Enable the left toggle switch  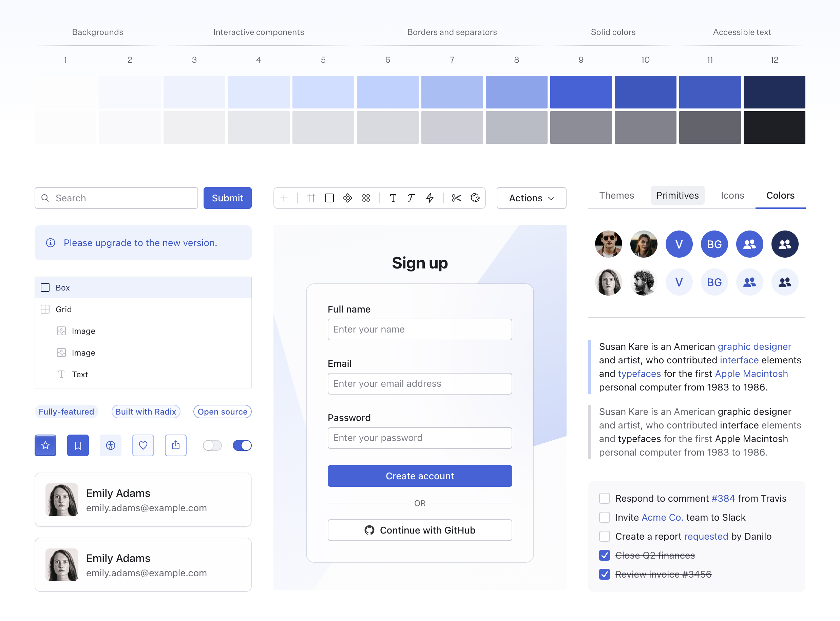click(212, 445)
